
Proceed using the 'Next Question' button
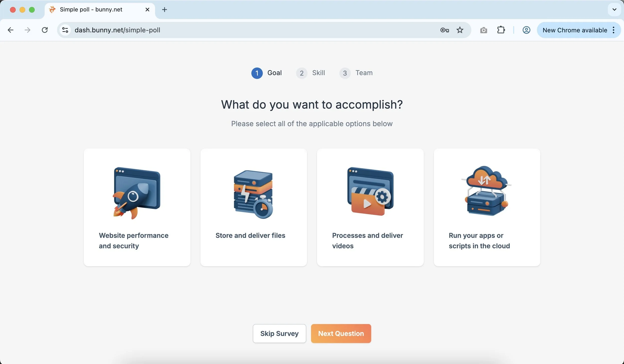coord(341,333)
